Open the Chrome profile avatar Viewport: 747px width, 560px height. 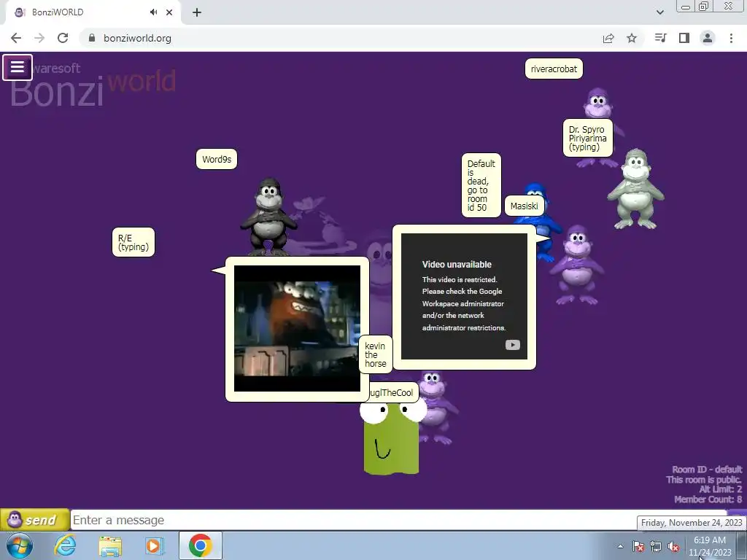708,38
